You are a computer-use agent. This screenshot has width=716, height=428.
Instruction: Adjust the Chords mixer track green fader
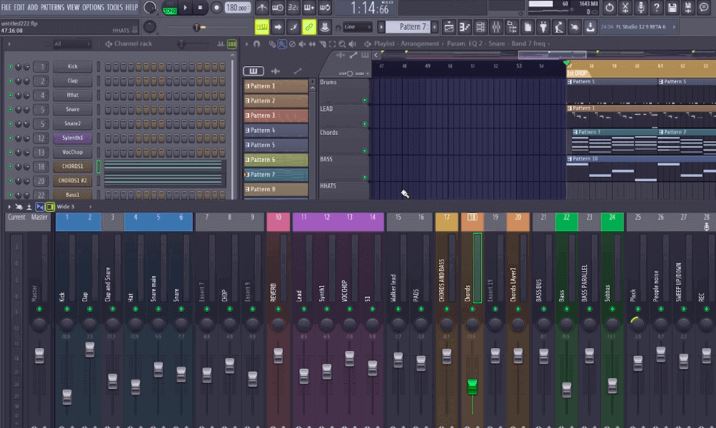pos(472,386)
